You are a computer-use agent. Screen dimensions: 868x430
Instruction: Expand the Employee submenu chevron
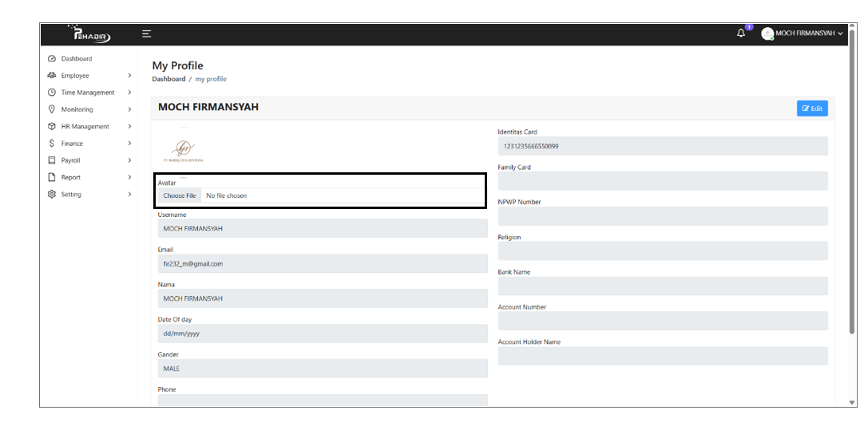point(129,76)
